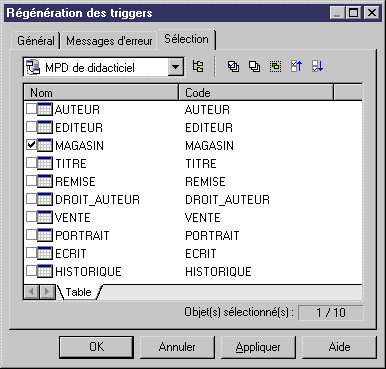Click the Appliquer button
The height and width of the screenshot is (369, 386).
point(258,347)
